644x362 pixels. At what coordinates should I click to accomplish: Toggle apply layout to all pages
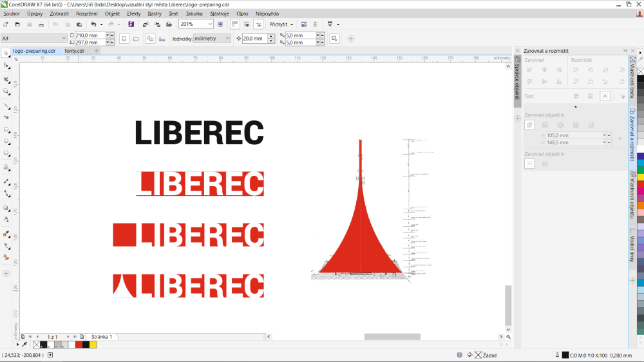[150, 39]
